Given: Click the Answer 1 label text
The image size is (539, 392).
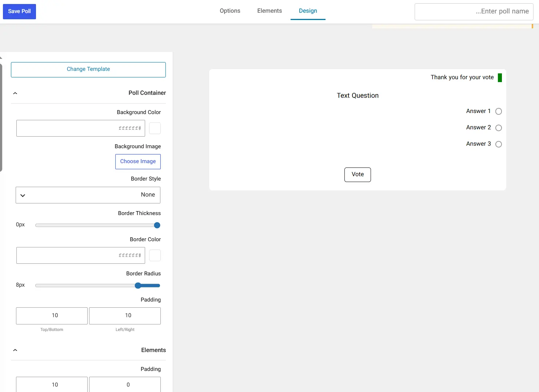Looking at the screenshot, I should [x=478, y=111].
